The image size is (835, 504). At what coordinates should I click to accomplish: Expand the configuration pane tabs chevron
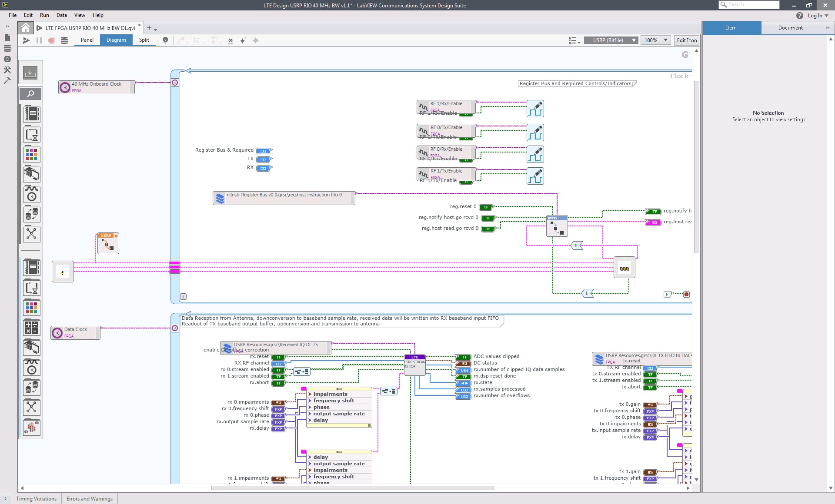[828, 28]
